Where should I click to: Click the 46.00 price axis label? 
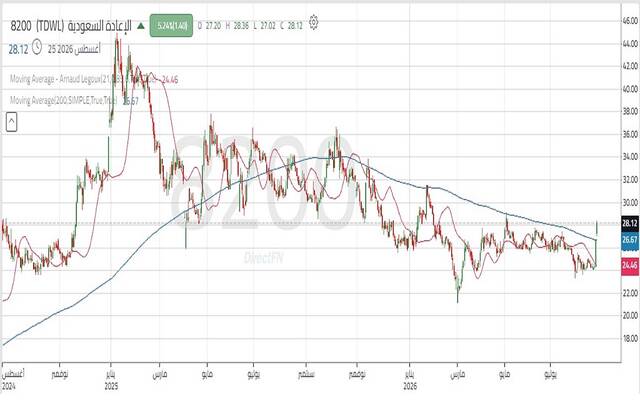pos(630,20)
